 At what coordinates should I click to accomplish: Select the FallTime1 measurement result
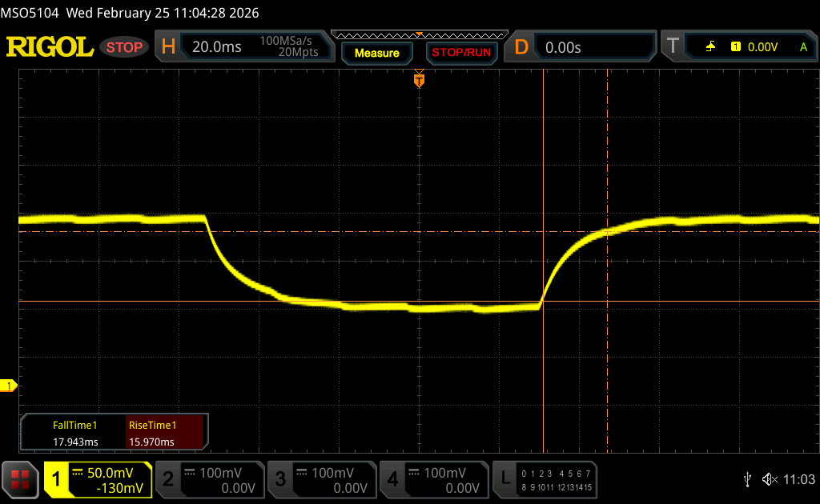coord(74,434)
